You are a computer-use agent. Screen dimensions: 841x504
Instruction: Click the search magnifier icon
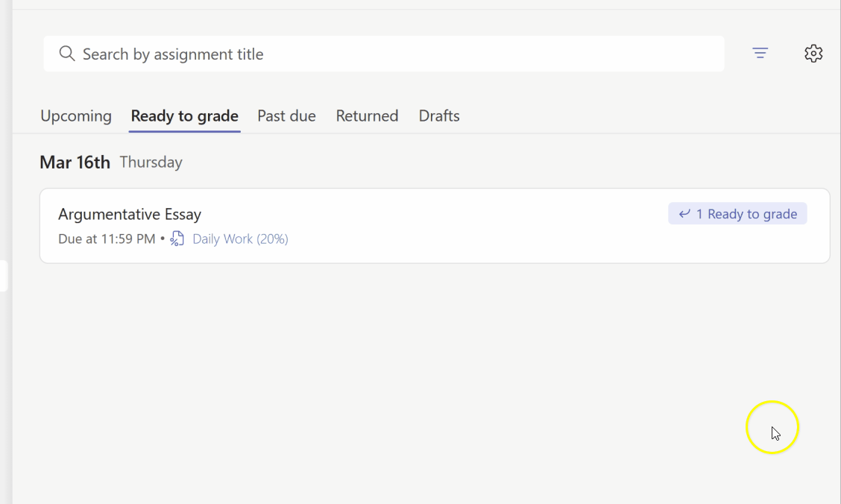pyautogui.click(x=66, y=53)
